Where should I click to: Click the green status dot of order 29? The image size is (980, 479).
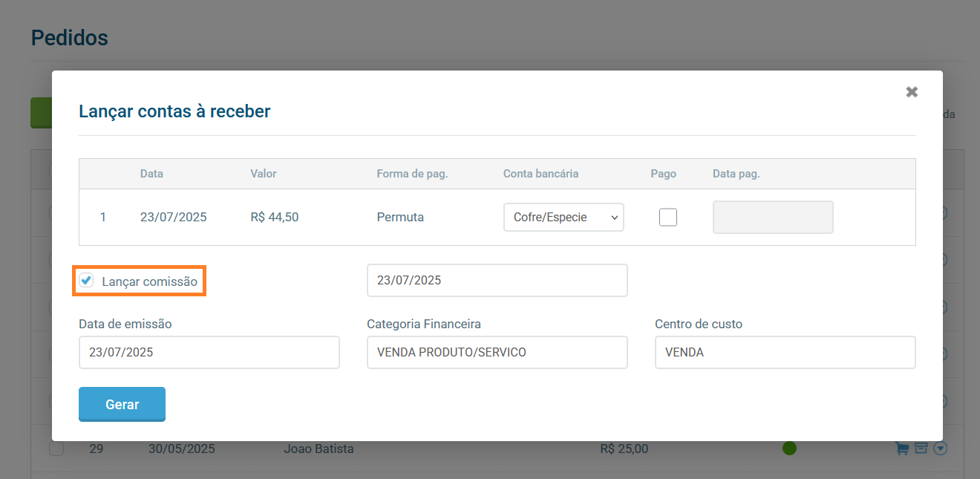tap(789, 449)
